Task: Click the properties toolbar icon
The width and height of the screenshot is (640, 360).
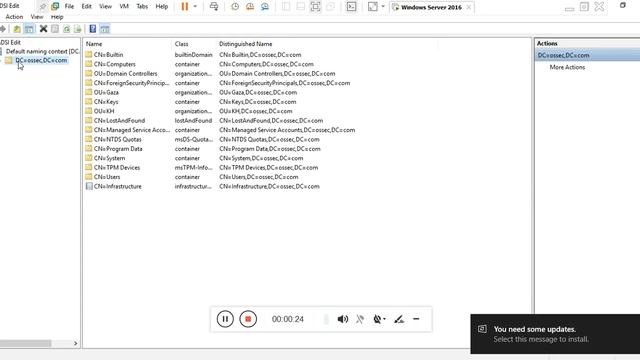Action: click(x=55, y=29)
